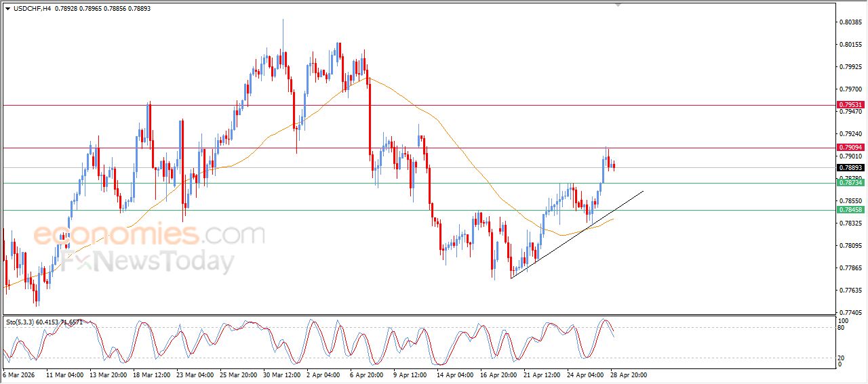
Task: Click the 11 Mar 04:00 date label
Action: 64,375
